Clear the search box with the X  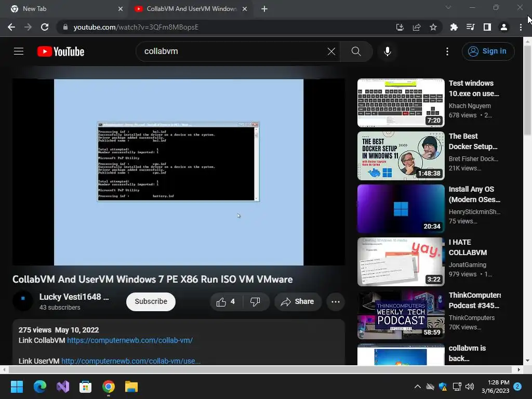(x=331, y=51)
